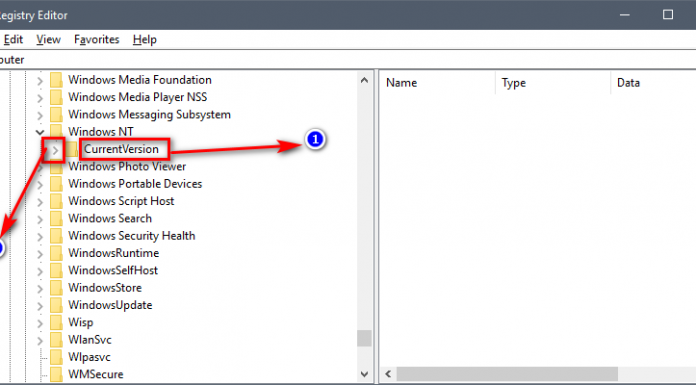Expand the Windows Media Player NSS key
The height and width of the screenshot is (385, 696).
[x=40, y=98]
